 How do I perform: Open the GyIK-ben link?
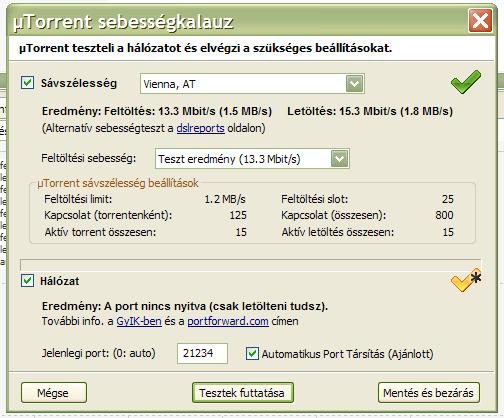(x=139, y=321)
